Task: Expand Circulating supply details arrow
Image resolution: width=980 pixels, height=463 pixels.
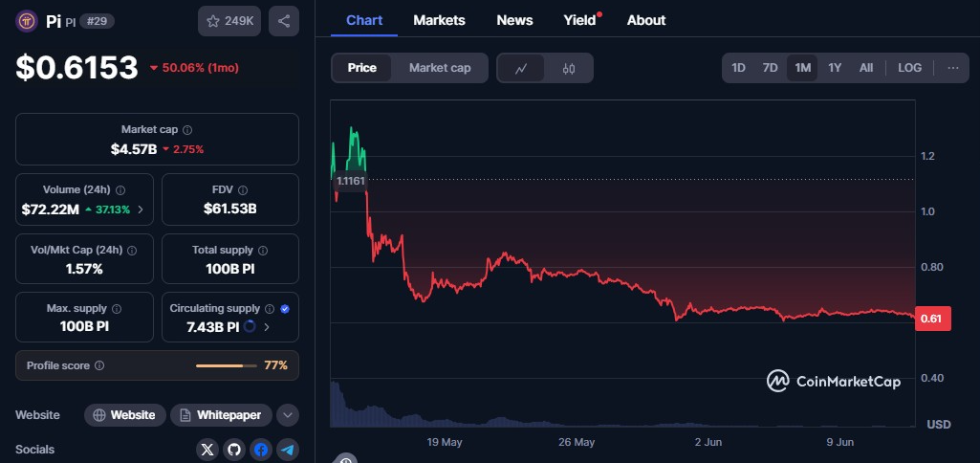Action: [266, 326]
